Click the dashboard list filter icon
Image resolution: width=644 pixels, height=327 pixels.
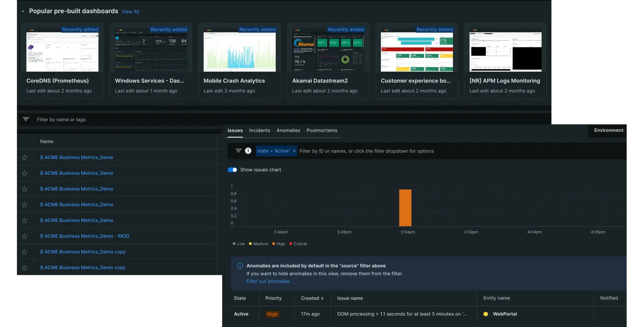coord(26,120)
